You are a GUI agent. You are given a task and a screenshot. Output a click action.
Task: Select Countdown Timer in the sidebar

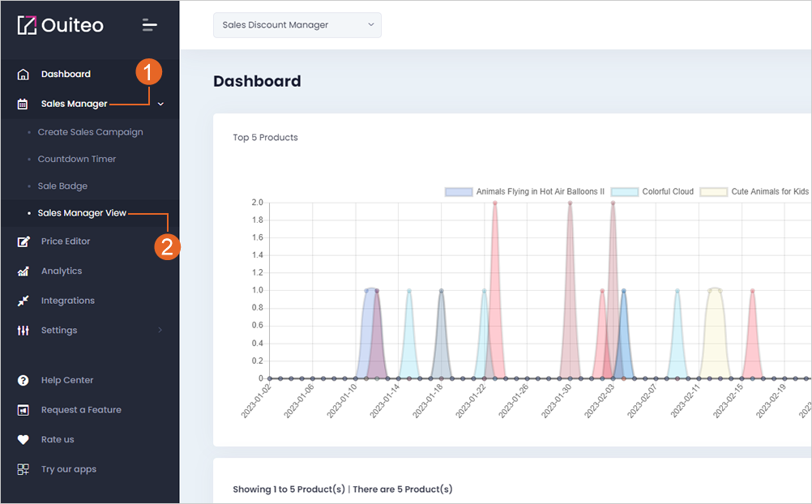click(x=77, y=159)
